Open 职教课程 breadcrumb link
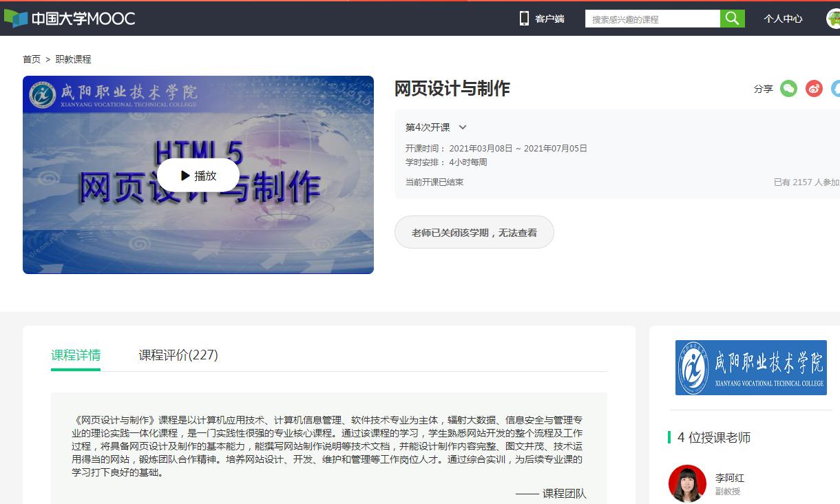Viewport: 840px width, 504px height. 73,59
